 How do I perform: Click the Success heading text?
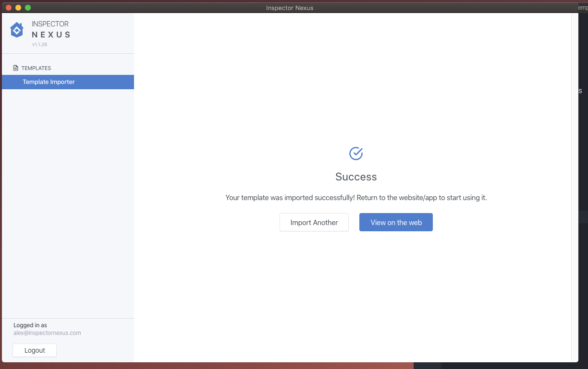pos(356,177)
